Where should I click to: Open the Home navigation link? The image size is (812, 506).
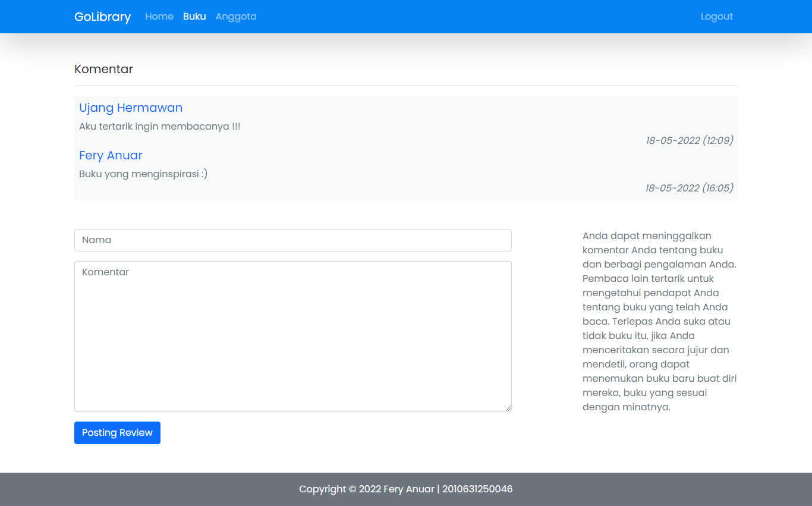pyautogui.click(x=159, y=17)
